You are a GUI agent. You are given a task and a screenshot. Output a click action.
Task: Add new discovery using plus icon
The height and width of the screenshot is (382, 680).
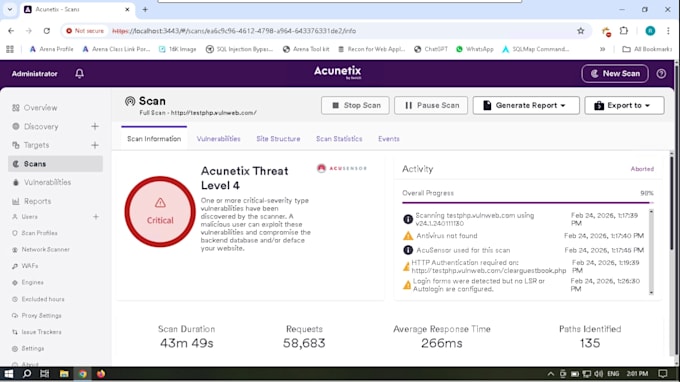click(95, 127)
